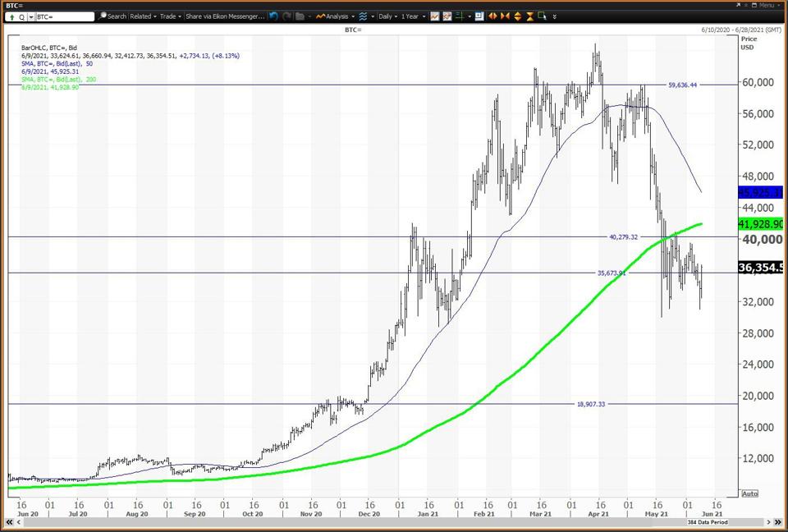The height and width of the screenshot is (532, 788).
Task: Expand the Analysis dropdown
Action: click(335, 16)
